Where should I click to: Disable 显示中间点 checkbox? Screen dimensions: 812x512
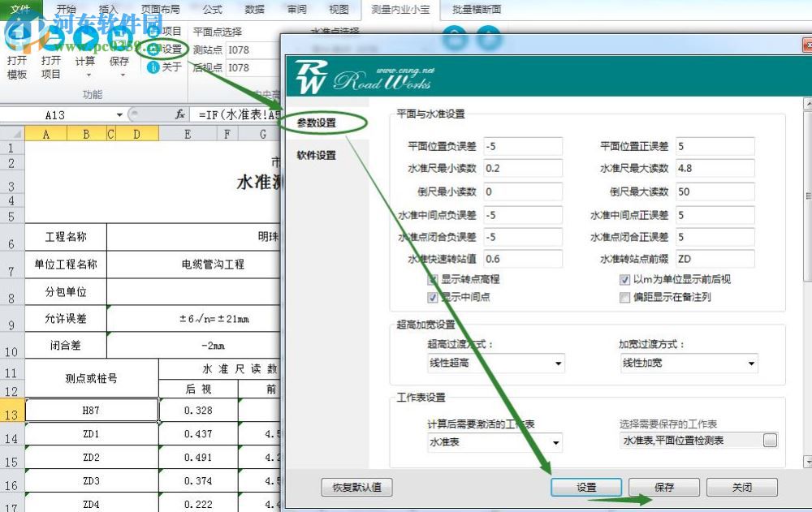(x=433, y=297)
